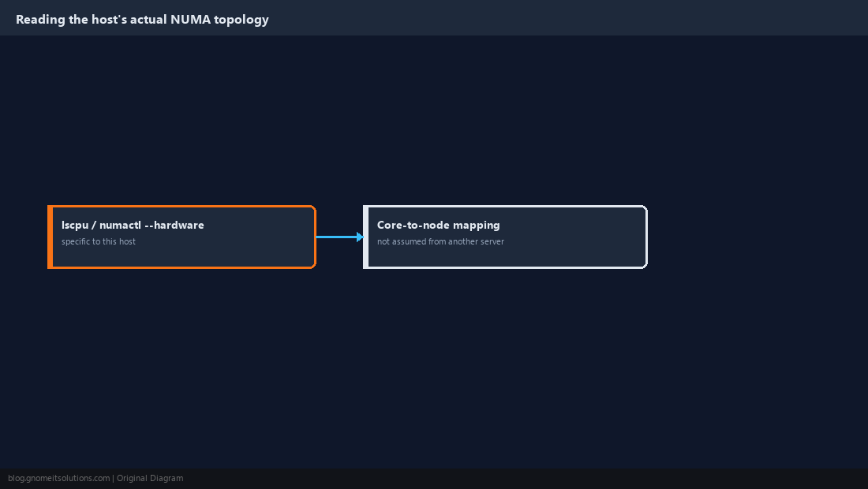Click the clipped top-right corner of orange box
The image size is (868, 489).
(x=313, y=208)
